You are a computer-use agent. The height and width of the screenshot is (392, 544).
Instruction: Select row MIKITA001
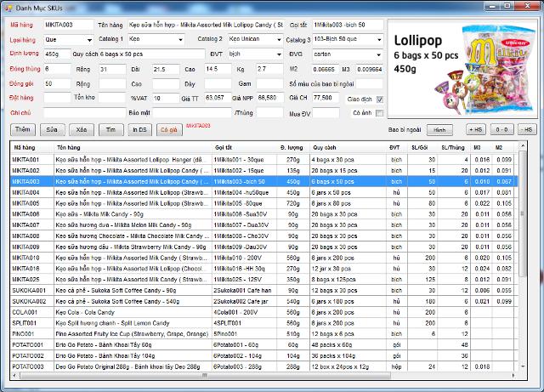point(264,160)
